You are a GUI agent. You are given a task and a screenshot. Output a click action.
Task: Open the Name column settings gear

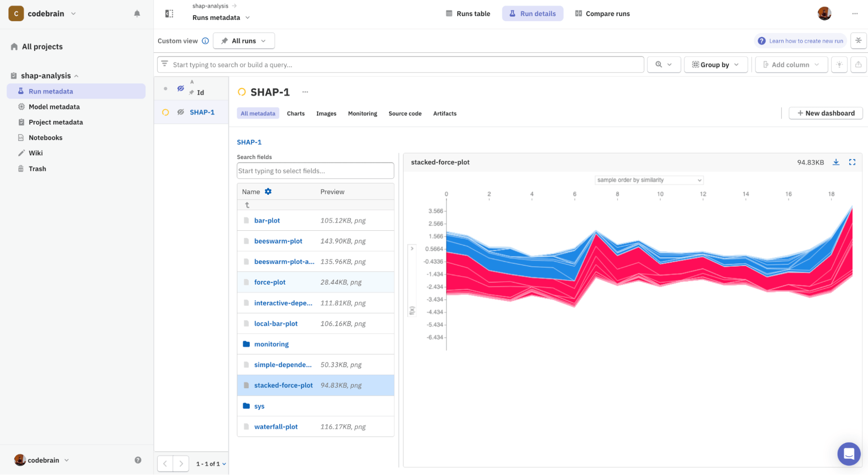coord(268,191)
